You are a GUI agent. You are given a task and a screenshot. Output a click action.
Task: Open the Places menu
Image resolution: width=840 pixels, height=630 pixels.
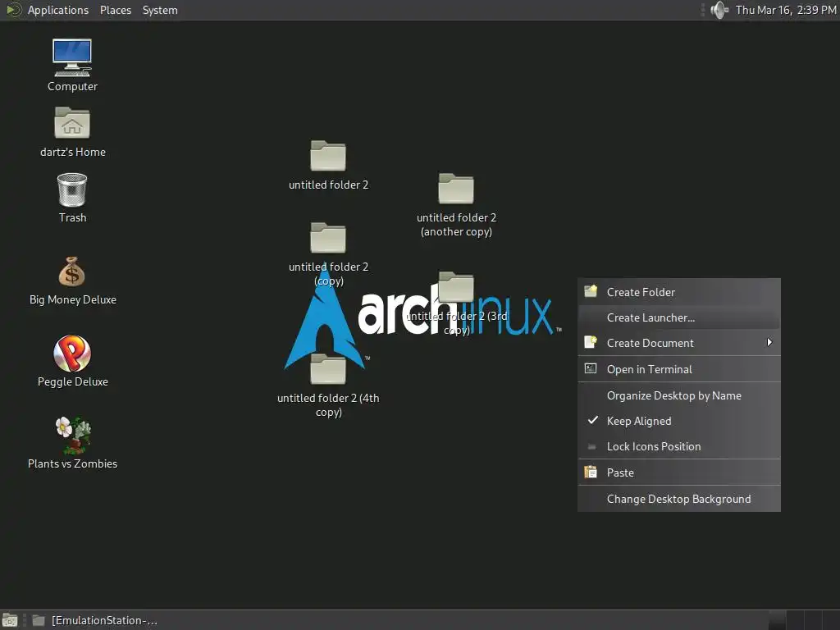(x=115, y=10)
